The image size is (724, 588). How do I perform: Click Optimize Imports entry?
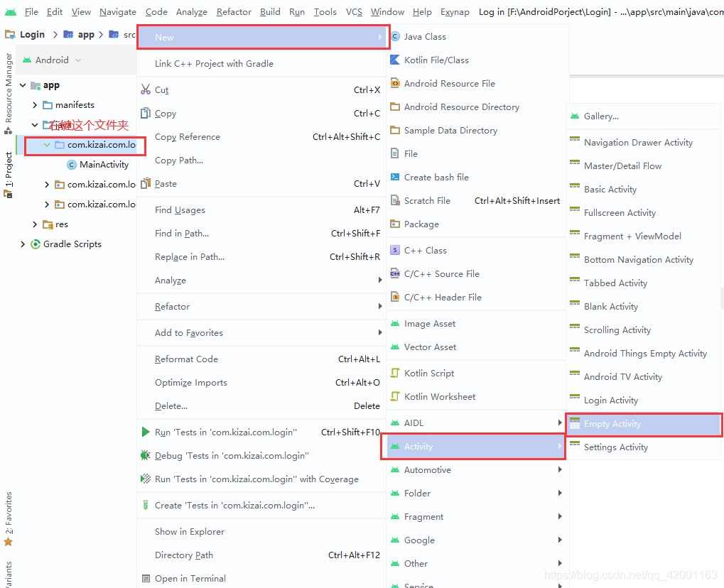click(261, 382)
